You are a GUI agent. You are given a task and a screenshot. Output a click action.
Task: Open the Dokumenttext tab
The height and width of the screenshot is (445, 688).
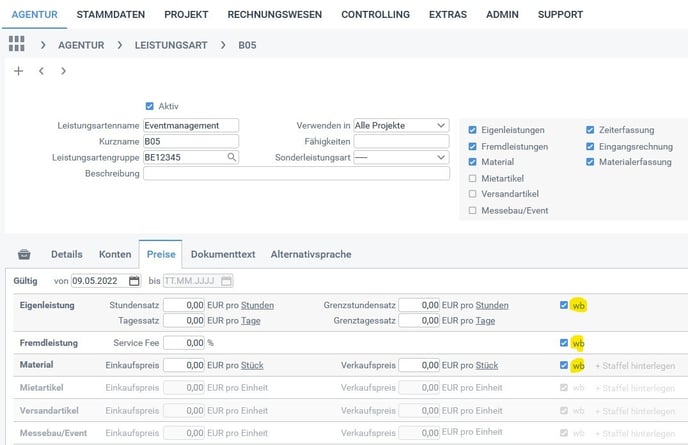point(223,255)
